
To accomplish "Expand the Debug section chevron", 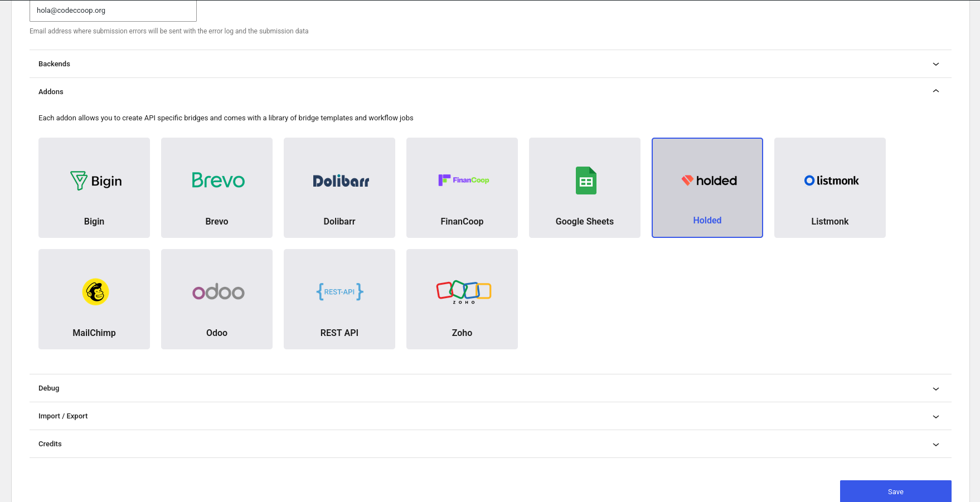I will coord(935,389).
